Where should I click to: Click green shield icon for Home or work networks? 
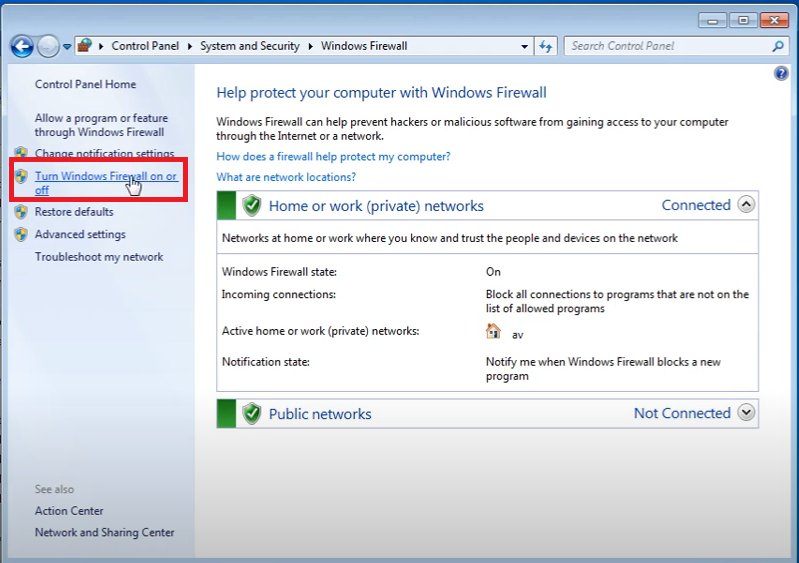[251, 206]
